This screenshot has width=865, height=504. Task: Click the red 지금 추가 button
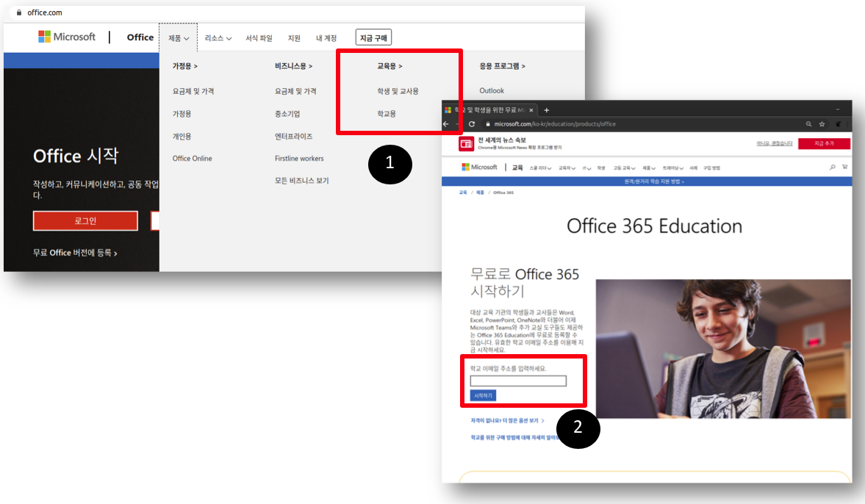824,143
